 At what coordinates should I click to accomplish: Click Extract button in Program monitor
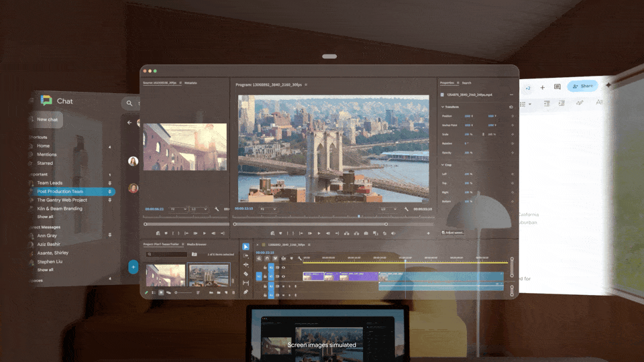tap(356, 233)
